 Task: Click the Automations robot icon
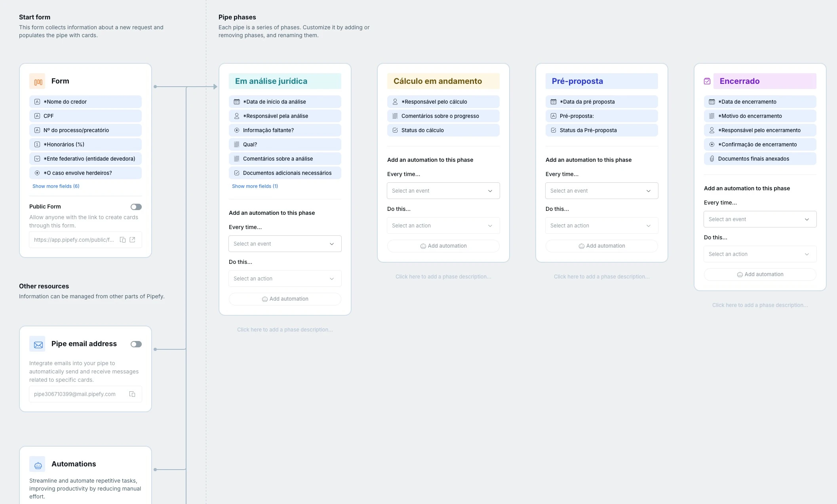pyautogui.click(x=38, y=464)
